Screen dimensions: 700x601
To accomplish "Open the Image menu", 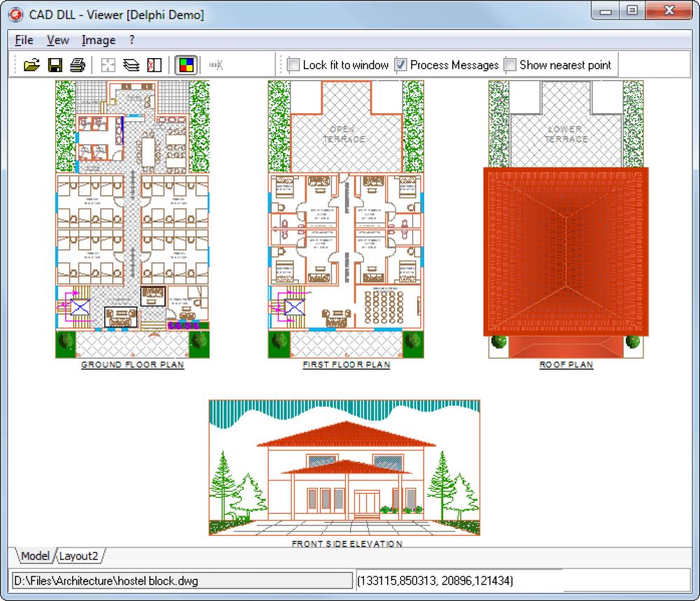I will (98, 40).
